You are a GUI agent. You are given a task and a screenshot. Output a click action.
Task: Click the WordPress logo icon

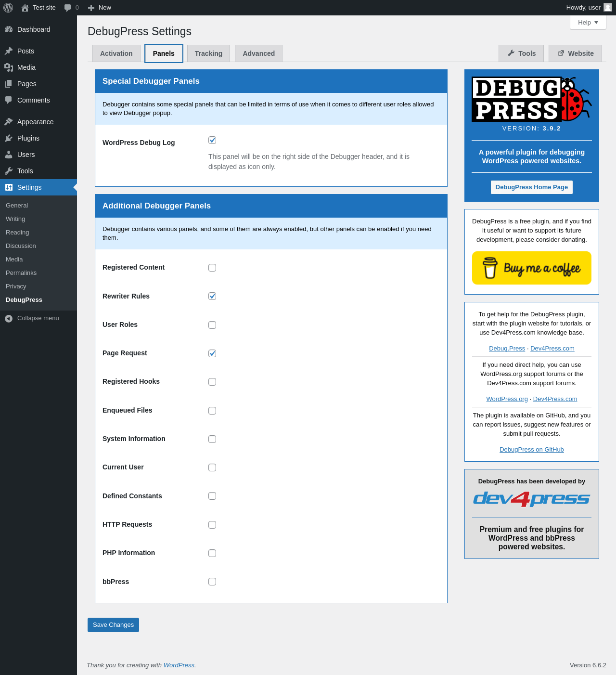pos(8,8)
